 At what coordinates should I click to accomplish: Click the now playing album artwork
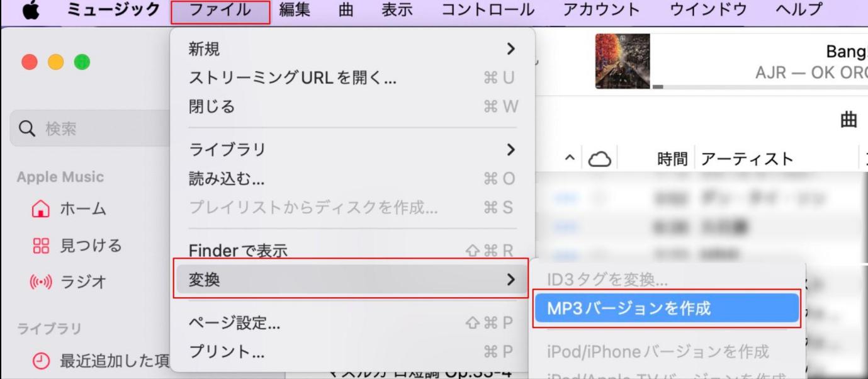point(623,61)
